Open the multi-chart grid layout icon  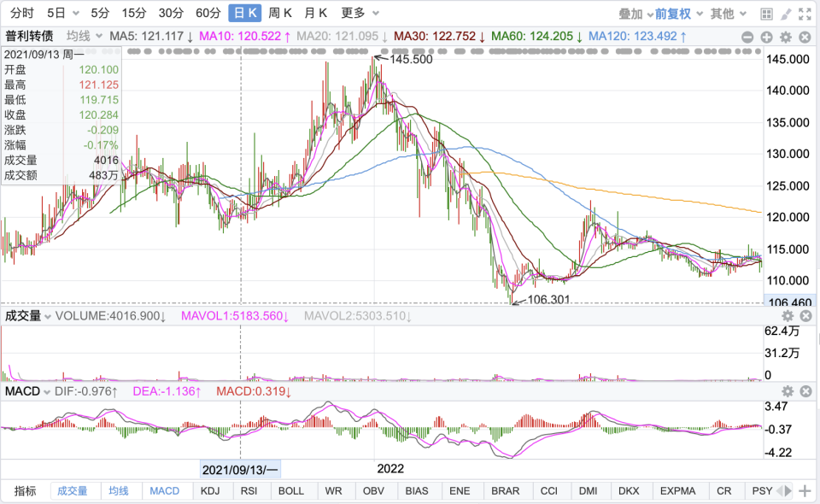click(x=766, y=14)
